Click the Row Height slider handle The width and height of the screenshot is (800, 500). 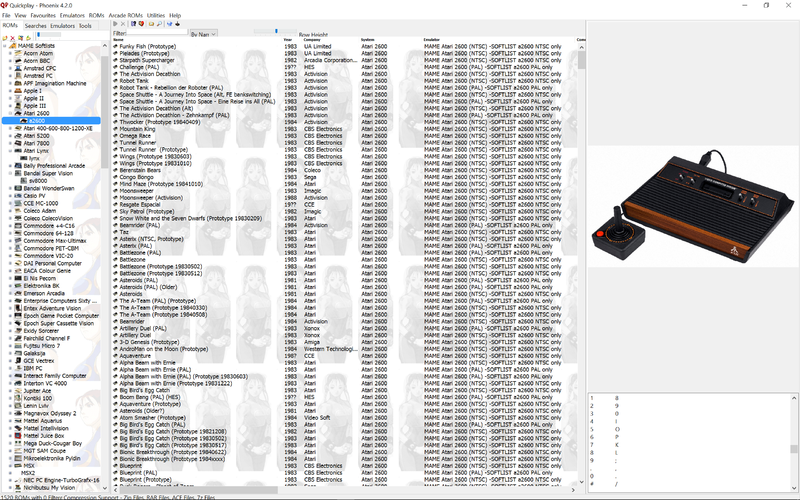click(276, 31)
